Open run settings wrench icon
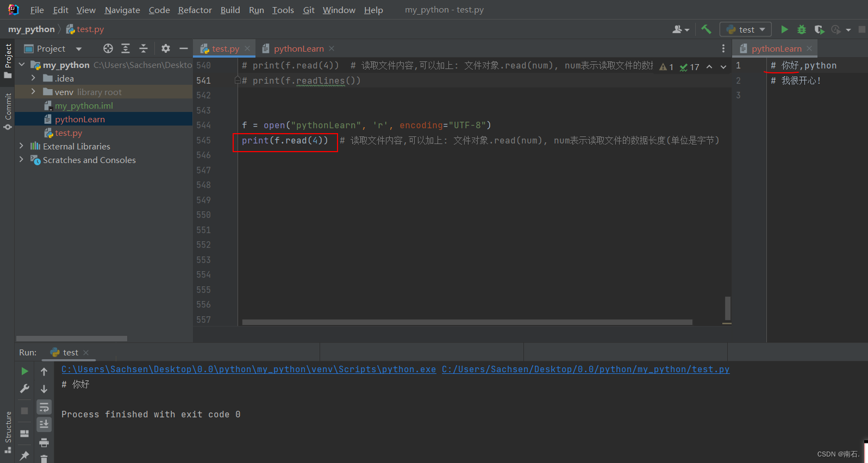Screen dimensions: 868x463 (x=24, y=389)
